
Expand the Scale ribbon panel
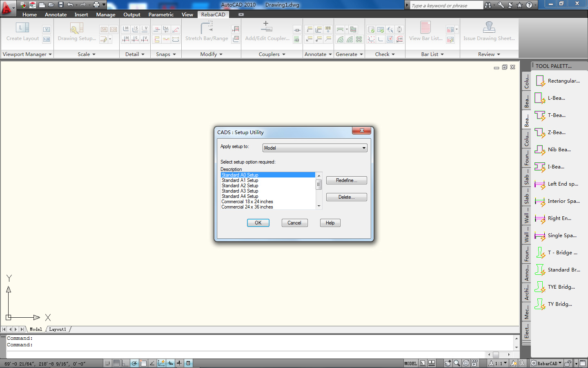87,54
